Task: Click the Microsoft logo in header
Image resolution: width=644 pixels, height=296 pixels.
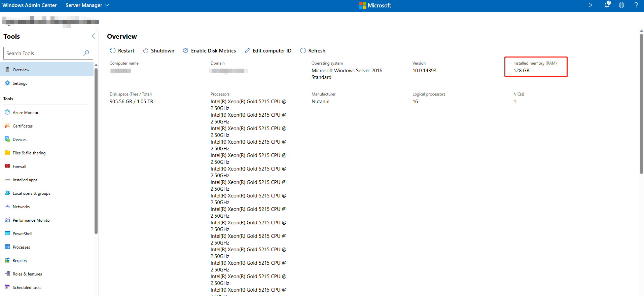Action: (375, 5)
